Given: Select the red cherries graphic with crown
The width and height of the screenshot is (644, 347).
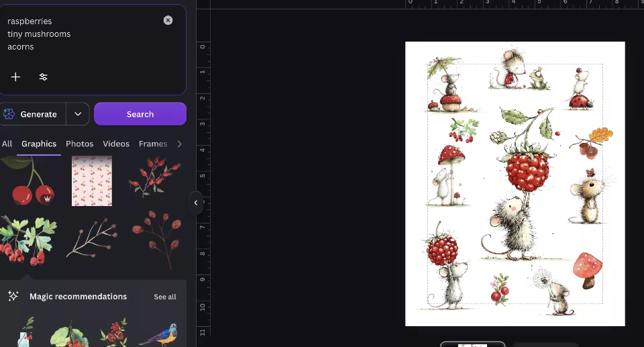Looking at the screenshot, I should [29, 181].
